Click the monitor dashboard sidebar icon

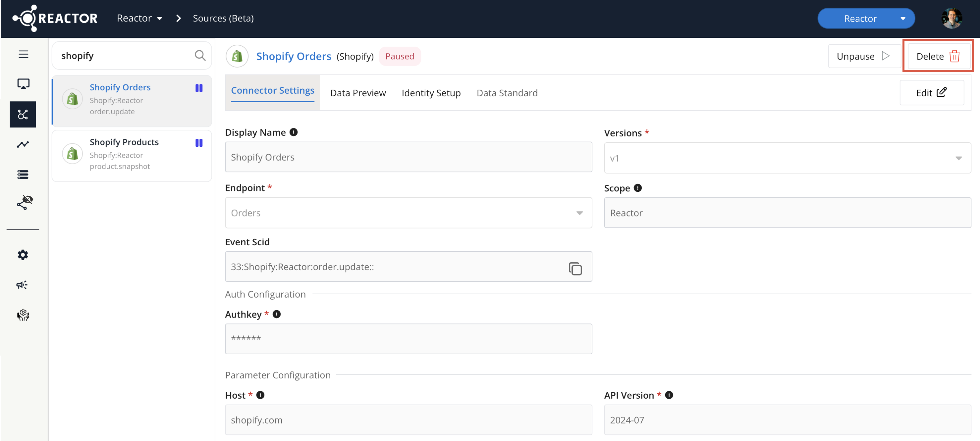click(23, 84)
